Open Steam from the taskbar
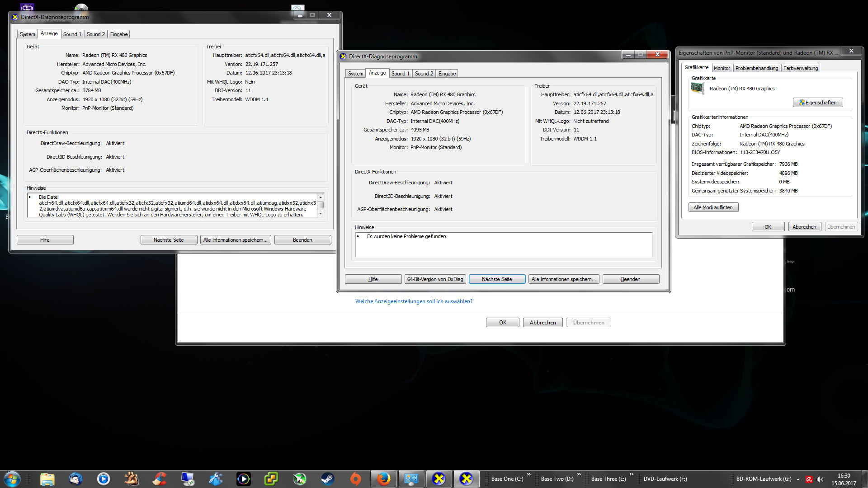 click(327, 479)
